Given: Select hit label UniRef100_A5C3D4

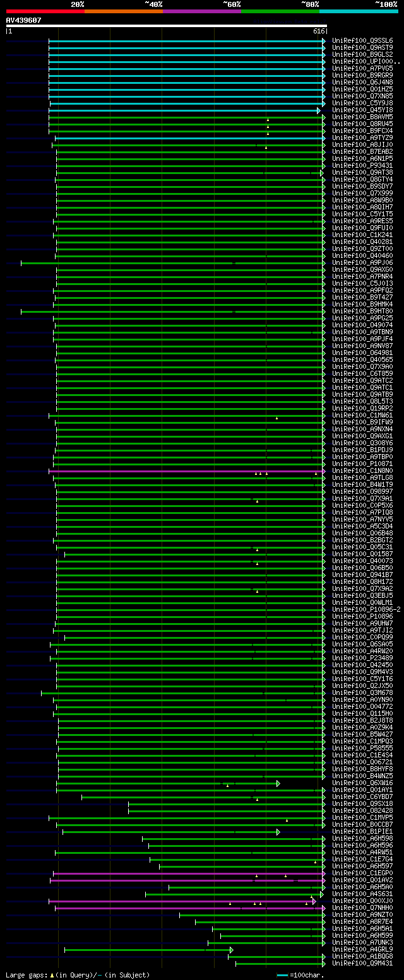Looking at the screenshot, I should coord(362,527).
